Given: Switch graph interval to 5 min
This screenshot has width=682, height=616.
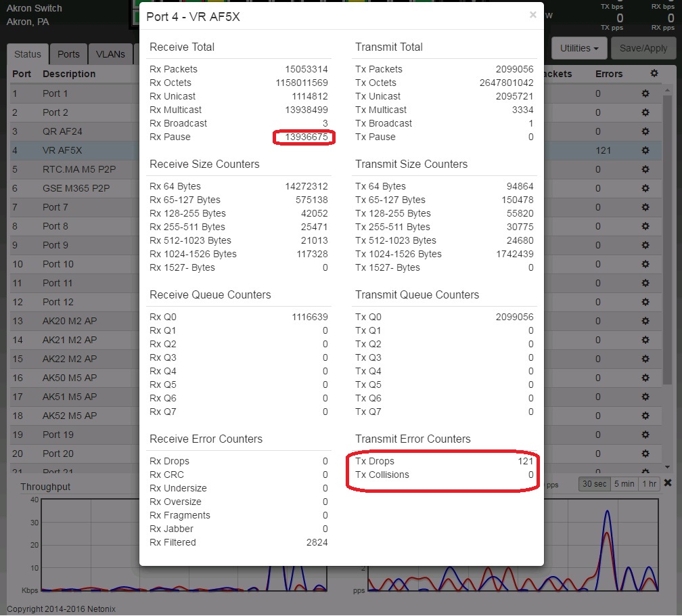Looking at the screenshot, I should tap(624, 484).
